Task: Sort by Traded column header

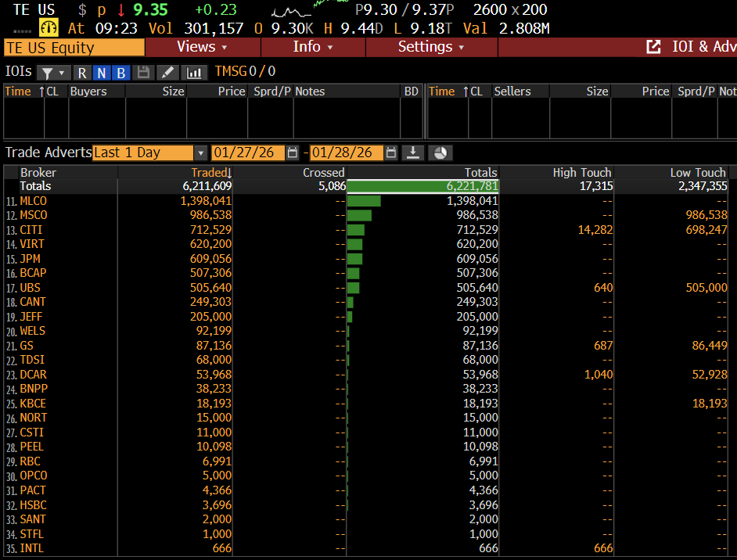Action: (211, 172)
